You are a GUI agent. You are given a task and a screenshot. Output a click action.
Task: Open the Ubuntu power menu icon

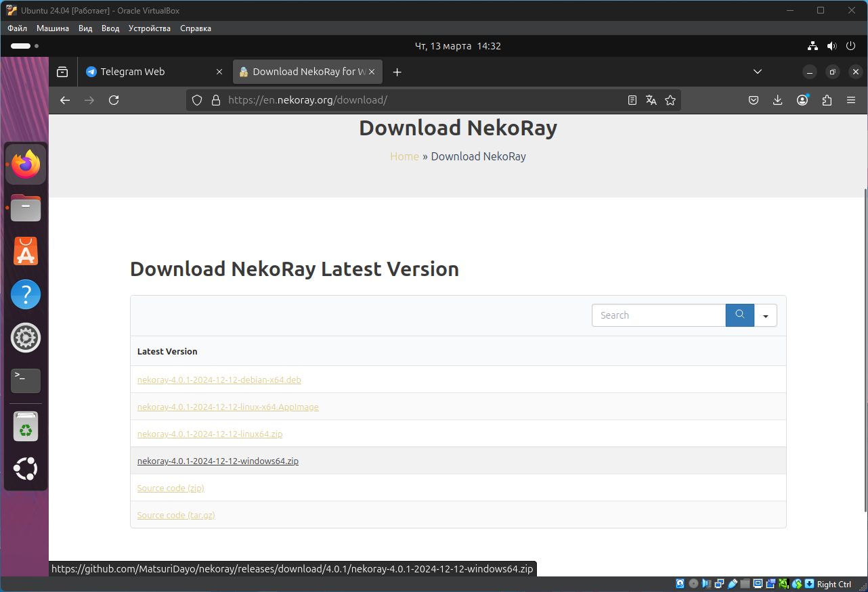(851, 46)
